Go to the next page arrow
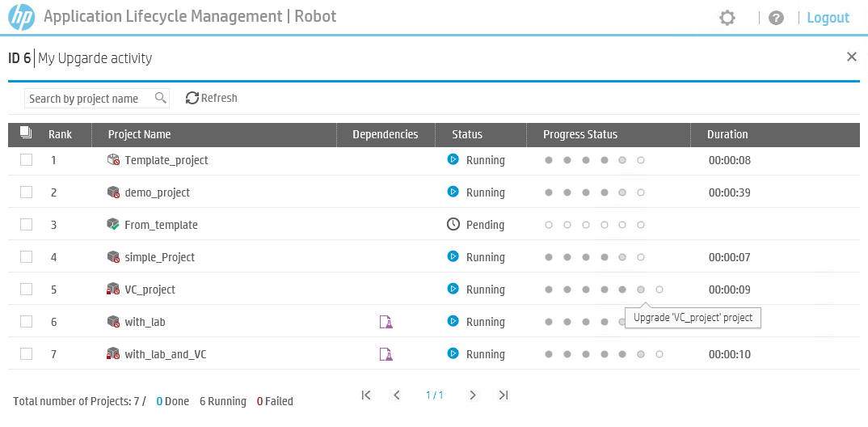This screenshot has height=427, width=868. (x=474, y=395)
